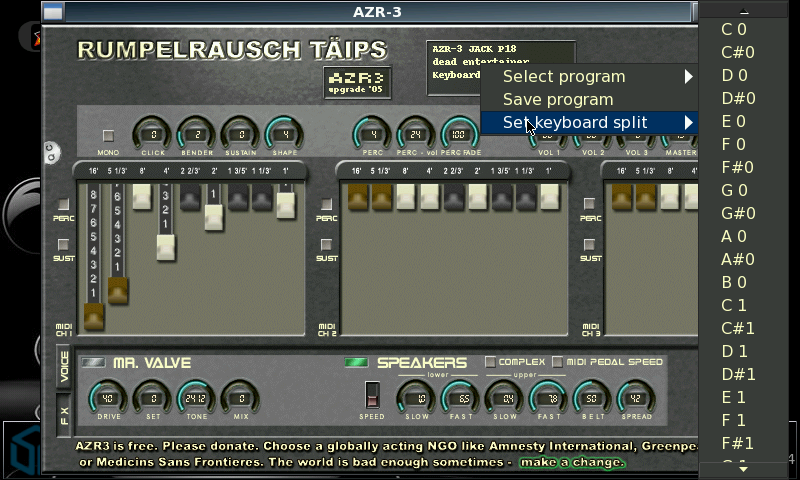Viewport: 800px width, 480px height.
Task: Click the BENDER knob
Action: [197, 134]
